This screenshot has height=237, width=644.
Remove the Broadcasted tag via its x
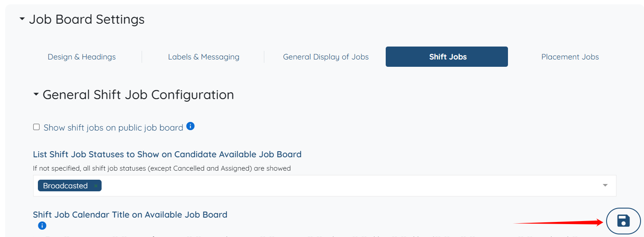pyautogui.click(x=96, y=186)
